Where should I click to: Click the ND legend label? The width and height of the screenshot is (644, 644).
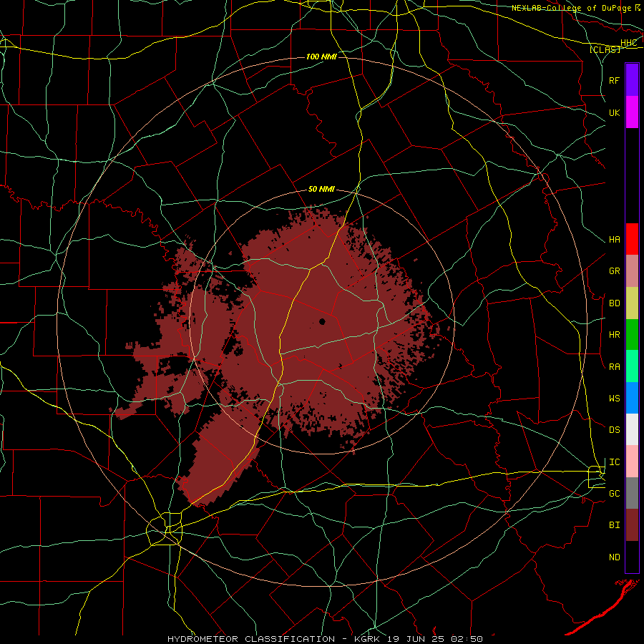(x=614, y=557)
